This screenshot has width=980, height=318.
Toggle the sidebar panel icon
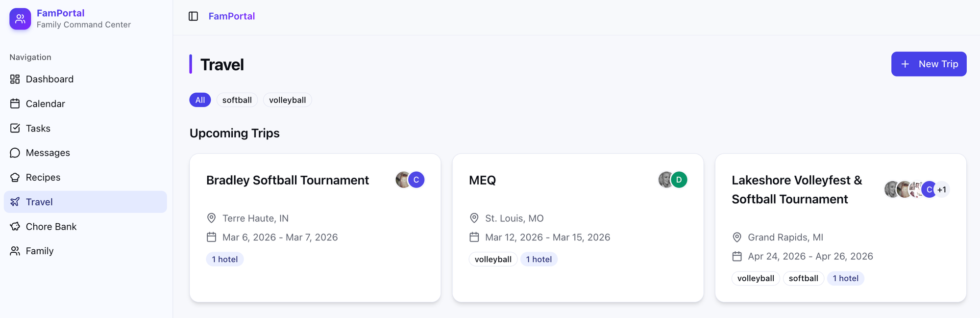(x=193, y=16)
